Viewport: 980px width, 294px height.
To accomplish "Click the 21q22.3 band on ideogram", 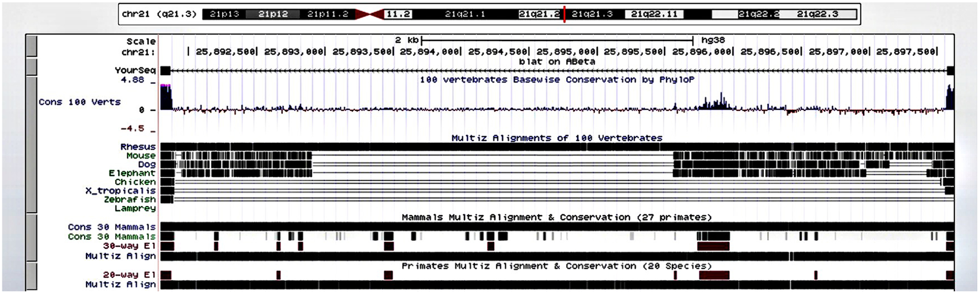I will point(817,14).
